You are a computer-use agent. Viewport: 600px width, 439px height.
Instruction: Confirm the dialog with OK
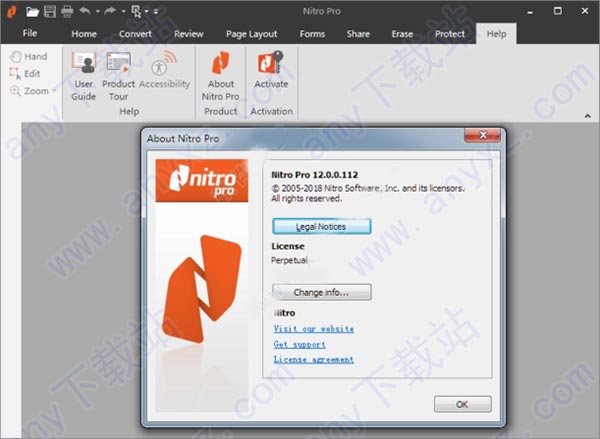point(463,404)
